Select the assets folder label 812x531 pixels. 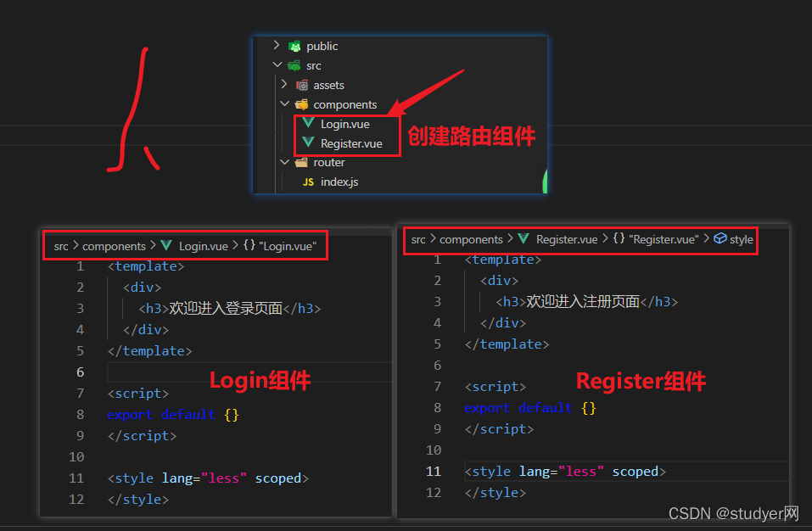pos(329,85)
